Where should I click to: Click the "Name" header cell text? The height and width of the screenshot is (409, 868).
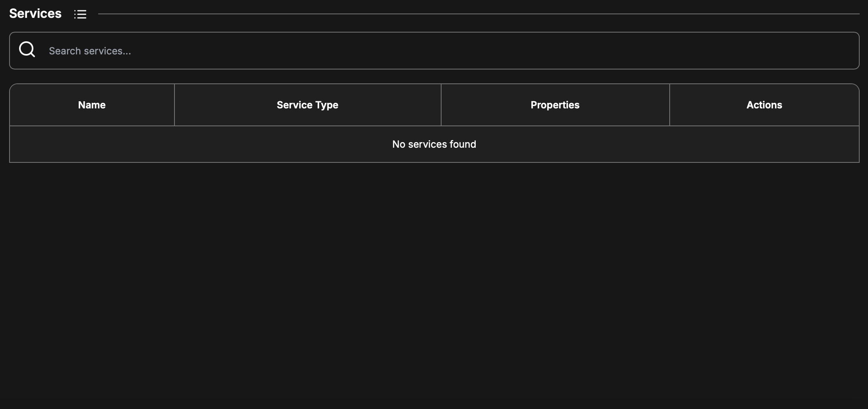[x=92, y=105]
